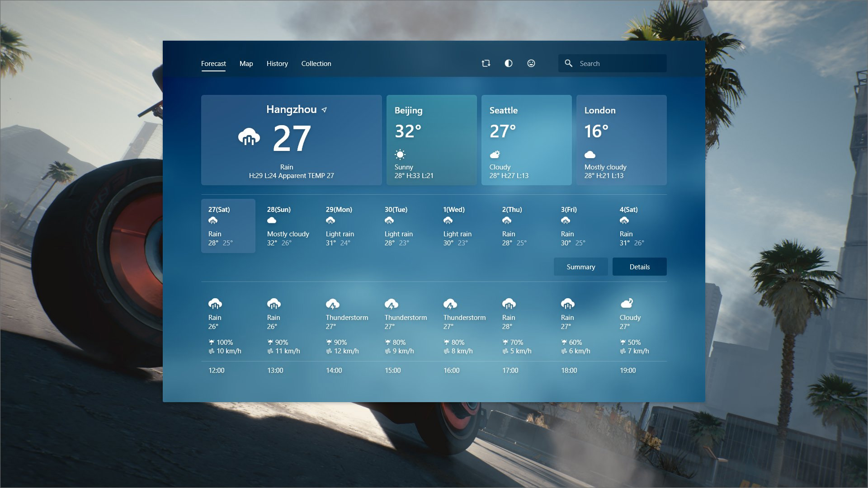
Task: Toggle the dark/light theme icon
Action: point(509,64)
